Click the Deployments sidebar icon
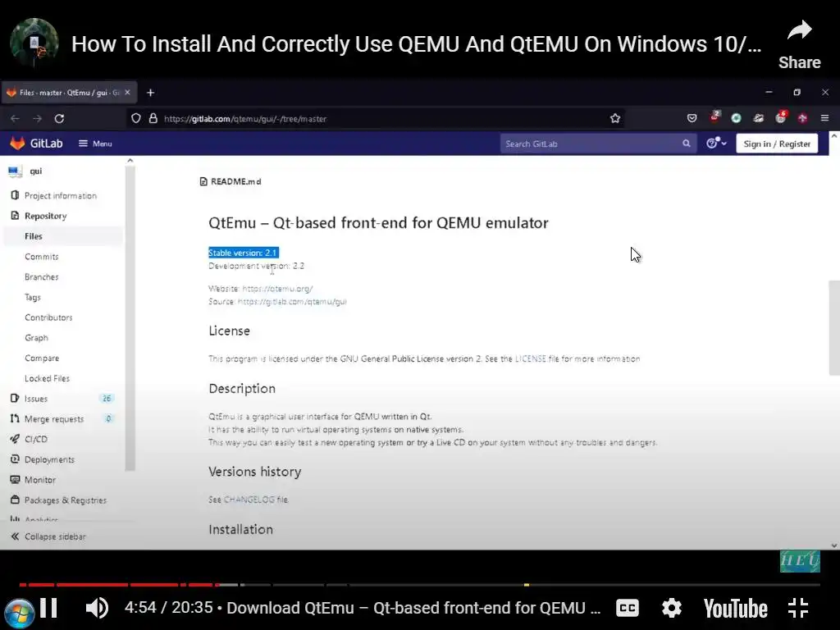This screenshot has width=840, height=630. [x=15, y=459]
